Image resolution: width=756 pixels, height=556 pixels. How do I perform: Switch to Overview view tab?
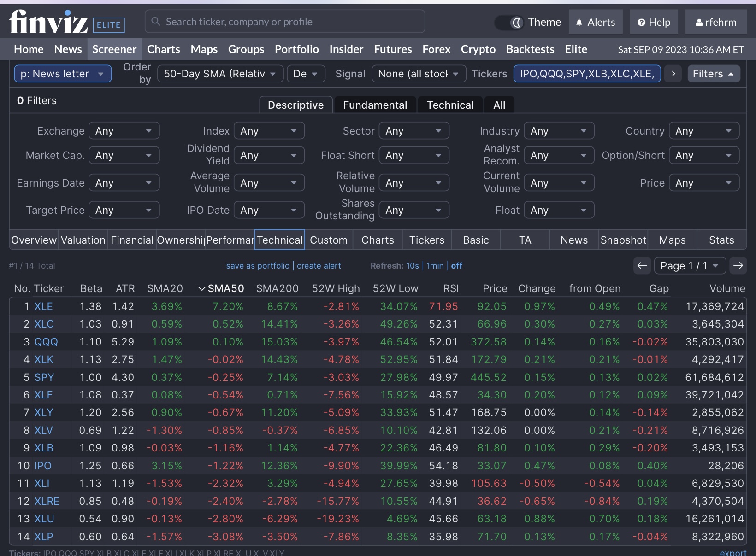coord(34,240)
